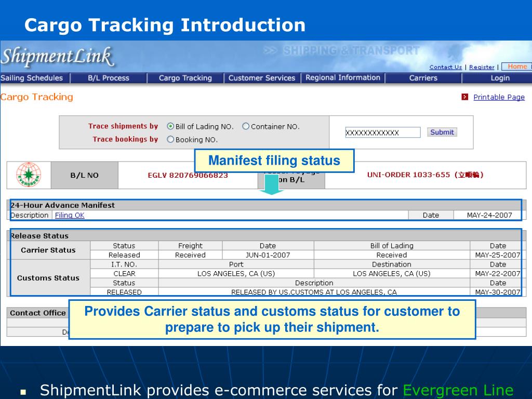Screen dimensions: 532x399
Task: Click the MAY-30-2007 release date
Action: 498,292
